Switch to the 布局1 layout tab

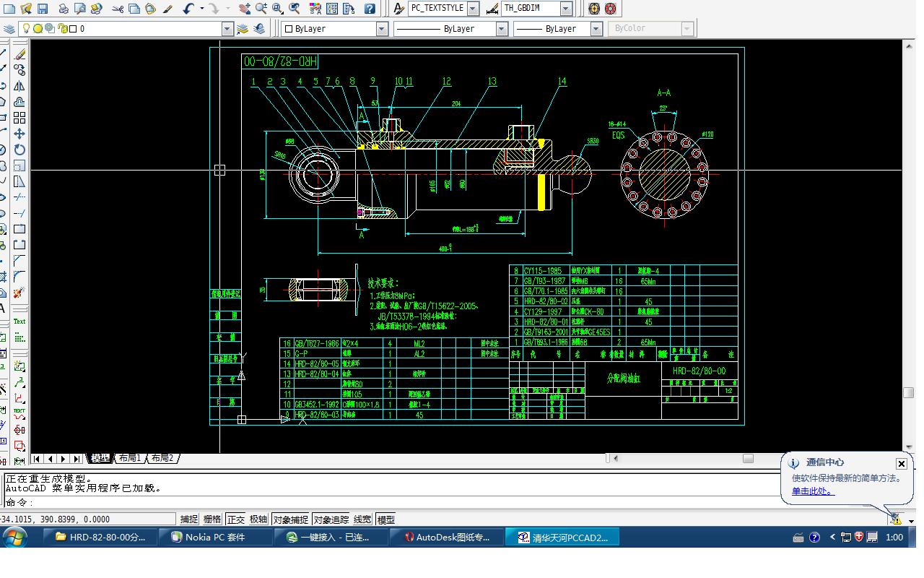coord(129,458)
